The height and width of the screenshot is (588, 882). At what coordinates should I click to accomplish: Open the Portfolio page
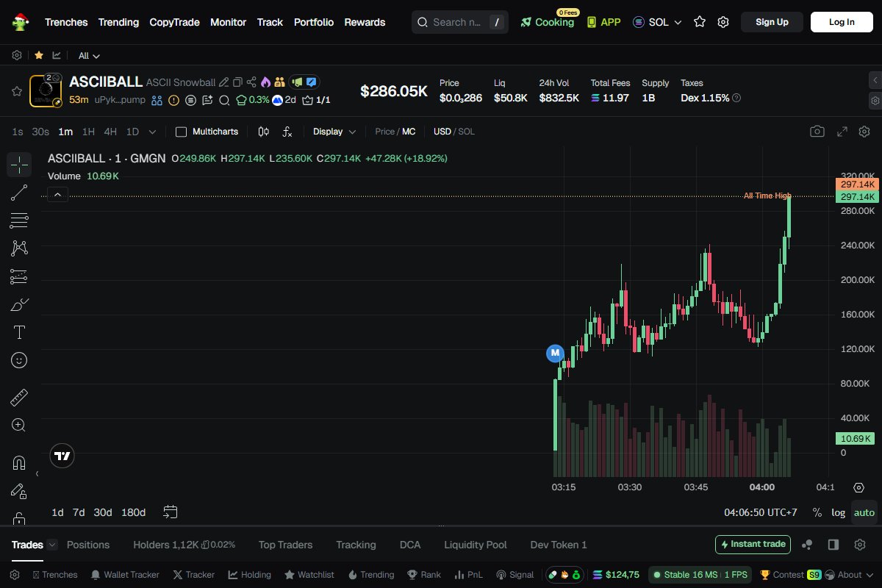coord(314,22)
